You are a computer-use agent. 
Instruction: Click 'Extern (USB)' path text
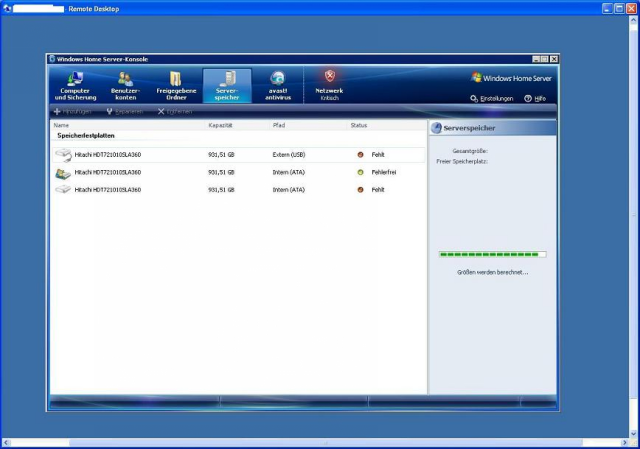point(289,155)
